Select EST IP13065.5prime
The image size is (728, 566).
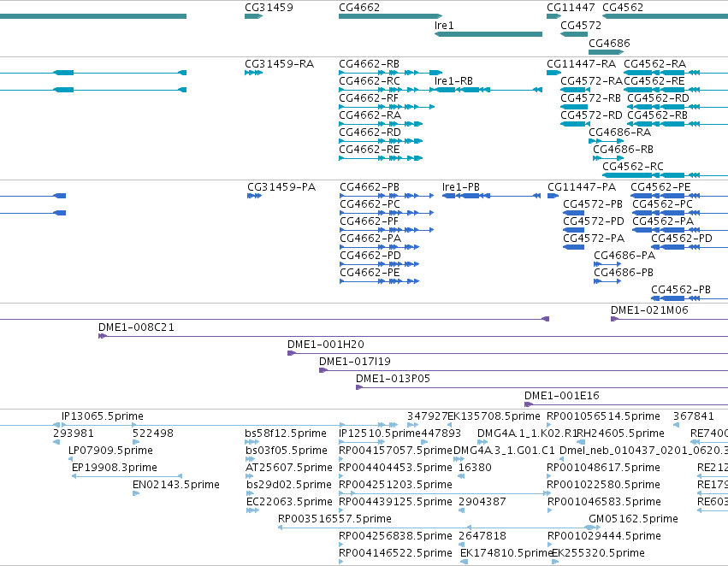point(103,416)
